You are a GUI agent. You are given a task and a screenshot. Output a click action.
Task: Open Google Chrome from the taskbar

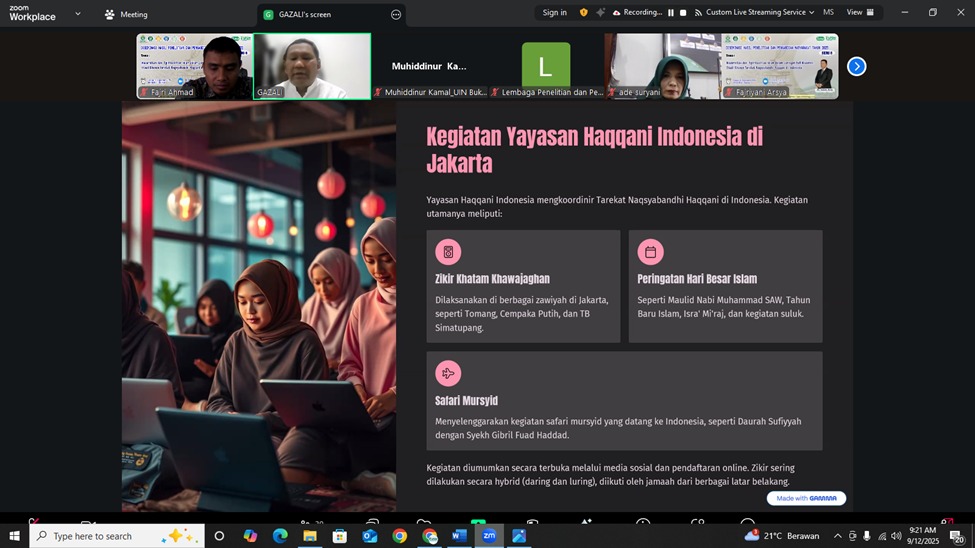click(400, 536)
